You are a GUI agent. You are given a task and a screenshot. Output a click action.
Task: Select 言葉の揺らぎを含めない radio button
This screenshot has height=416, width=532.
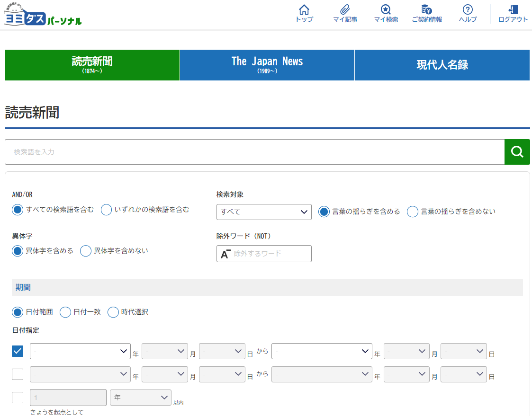[413, 212]
